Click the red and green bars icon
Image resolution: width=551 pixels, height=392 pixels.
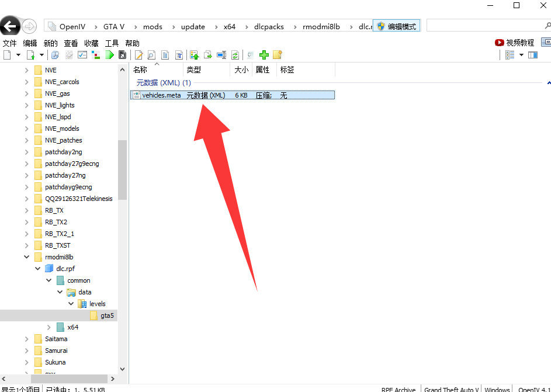(x=96, y=55)
